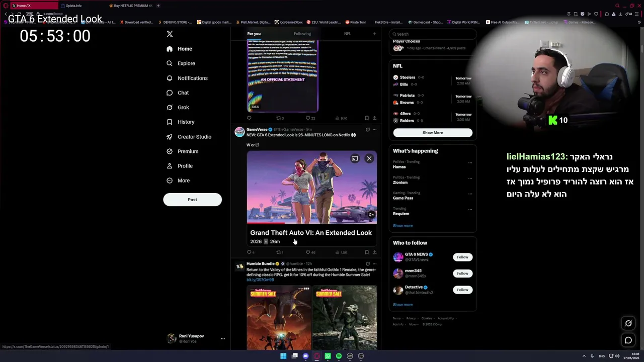The height and width of the screenshot is (362, 644).
Task: Click the Search input field
Action: (x=433, y=34)
